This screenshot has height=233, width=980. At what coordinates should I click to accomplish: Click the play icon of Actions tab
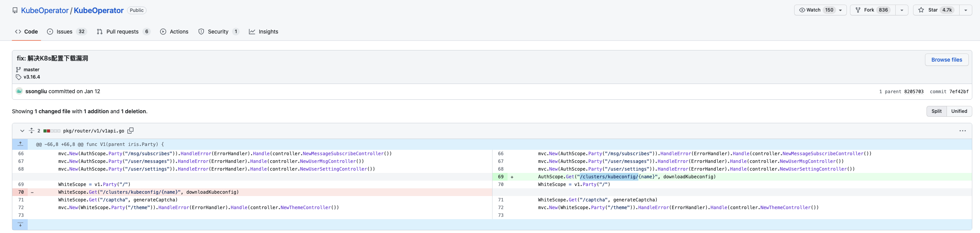coord(163,32)
